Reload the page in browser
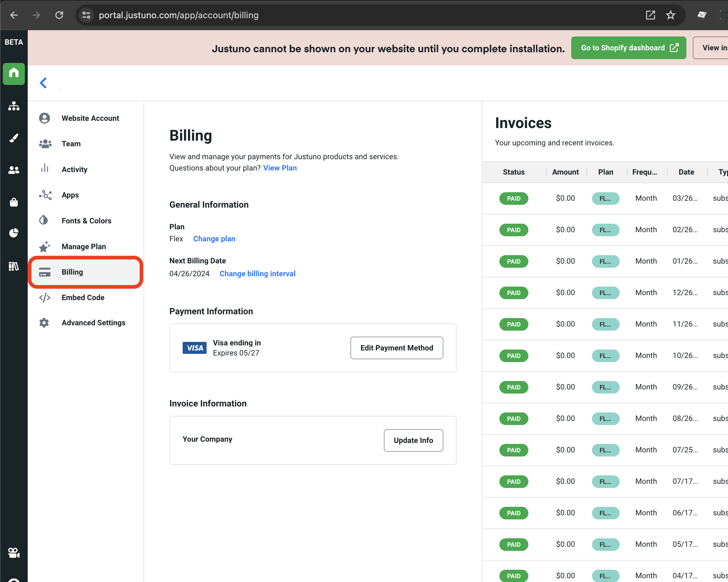The width and height of the screenshot is (728, 582). point(59,15)
